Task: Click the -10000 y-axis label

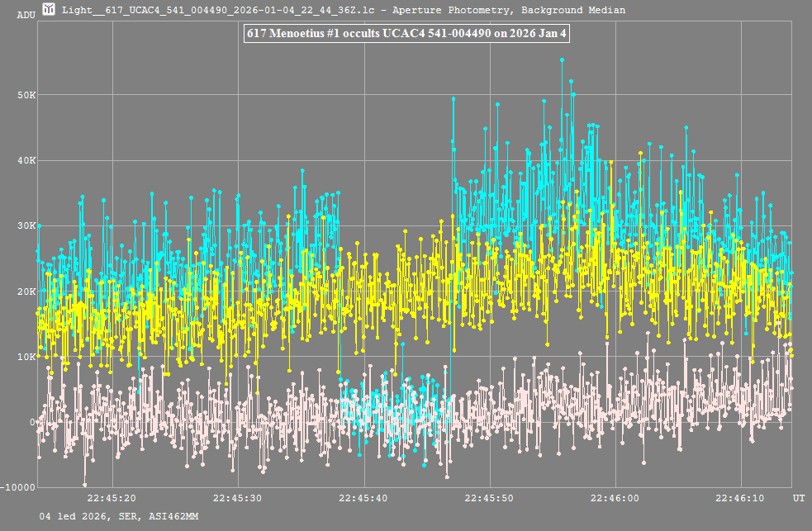Action: click(18, 487)
